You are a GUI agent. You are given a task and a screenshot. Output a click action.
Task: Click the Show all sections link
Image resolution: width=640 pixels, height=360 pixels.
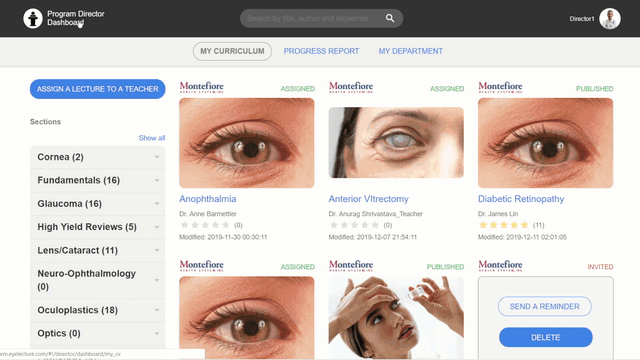click(x=152, y=138)
